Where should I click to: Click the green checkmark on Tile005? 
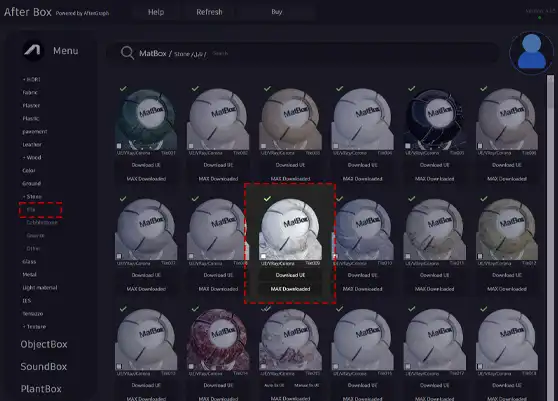tap(411, 89)
